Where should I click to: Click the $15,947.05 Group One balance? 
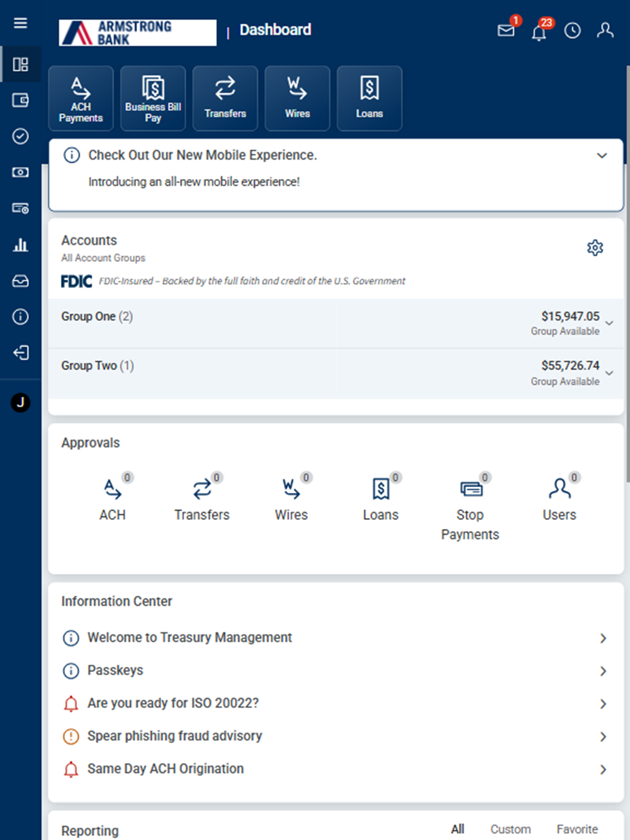coord(570,316)
